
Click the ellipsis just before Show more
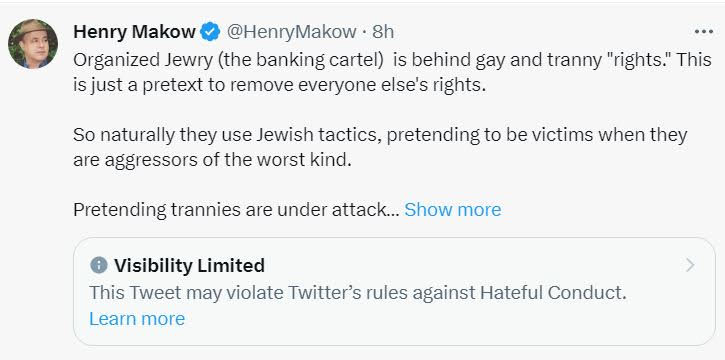point(393,212)
